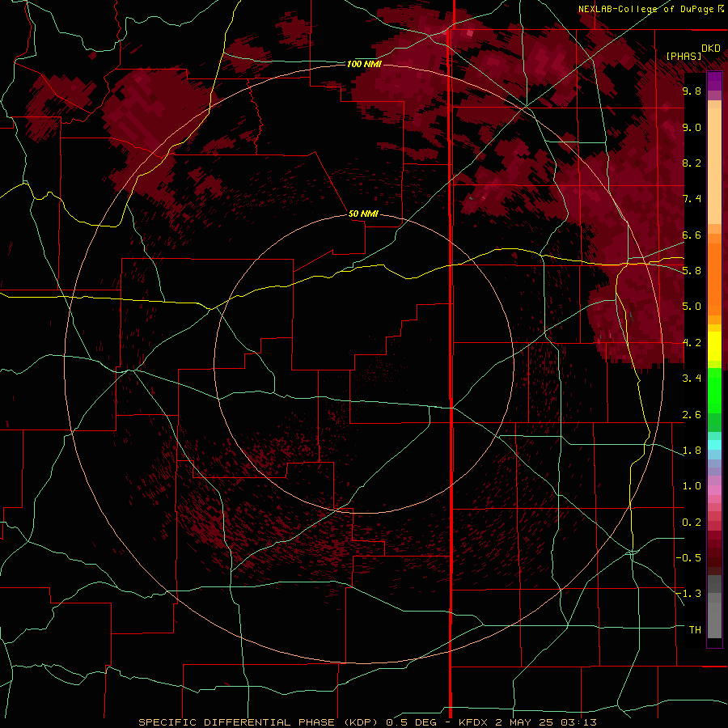This screenshot has height=728, width=728.
Task: Click the 6.6 value on color scale
Action: (x=692, y=235)
